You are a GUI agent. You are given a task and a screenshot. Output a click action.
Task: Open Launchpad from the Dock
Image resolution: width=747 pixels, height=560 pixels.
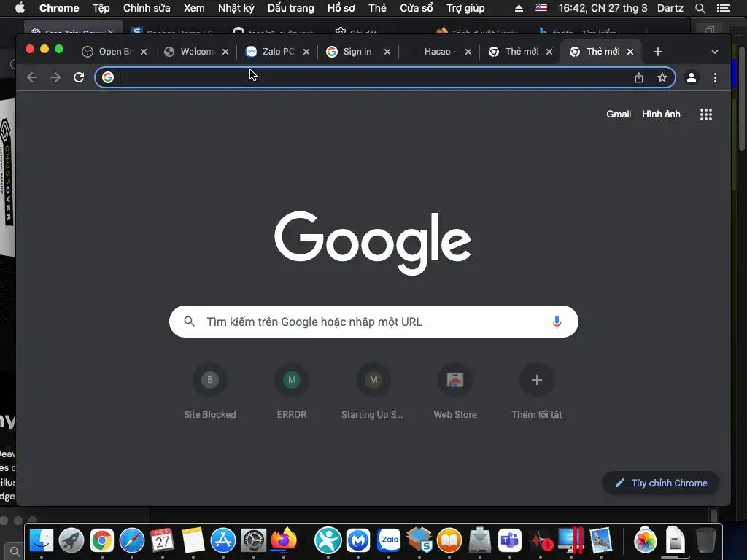(x=71, y=541)
